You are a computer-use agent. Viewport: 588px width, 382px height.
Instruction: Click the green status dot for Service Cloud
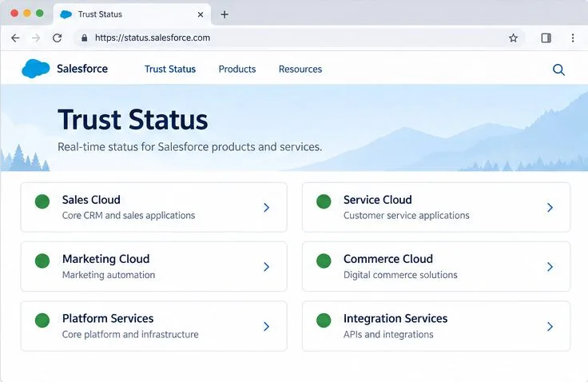324,201
